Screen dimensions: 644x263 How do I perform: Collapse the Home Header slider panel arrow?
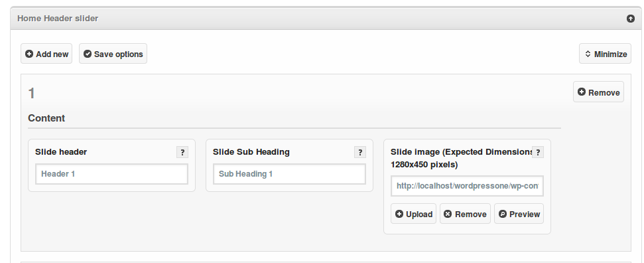point(631,19)
